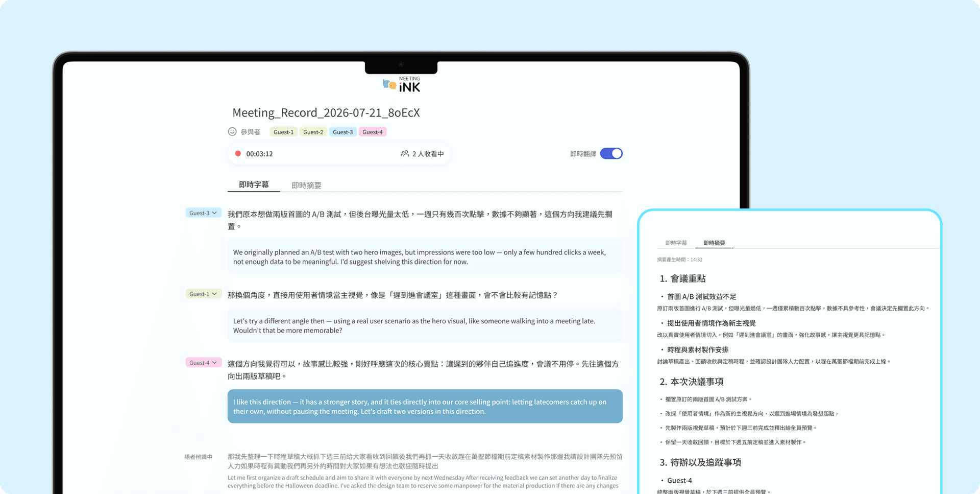Screen dimensions: 980x494
Task: Switch to the 即時摘要 tab in main window
Action: pyautogui.click(x=306, y=185)
